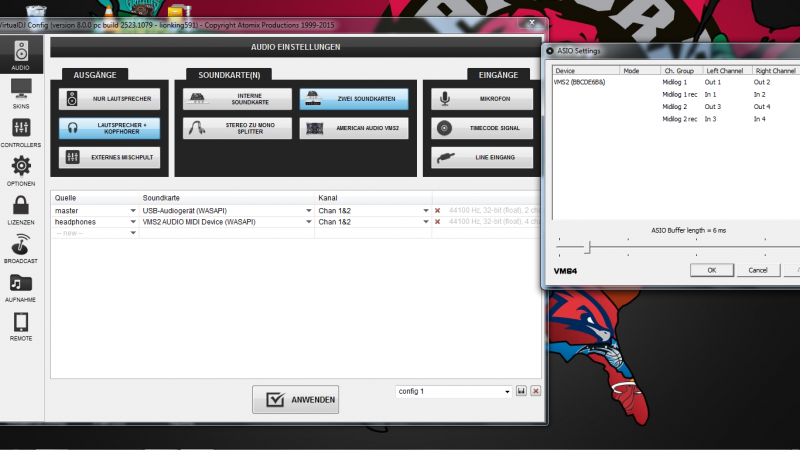Click master row audio format info text

coord(494,211)
